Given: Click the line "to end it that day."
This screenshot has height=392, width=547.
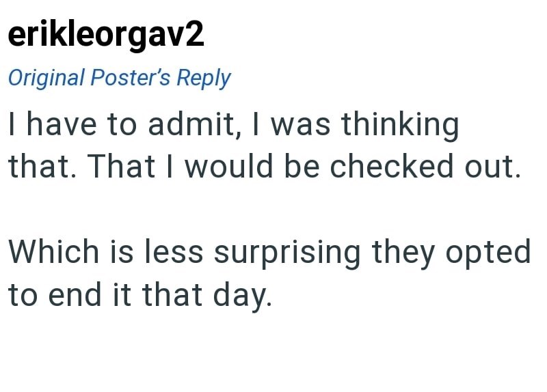Looking at the screenshot, I should coord(140,294).
